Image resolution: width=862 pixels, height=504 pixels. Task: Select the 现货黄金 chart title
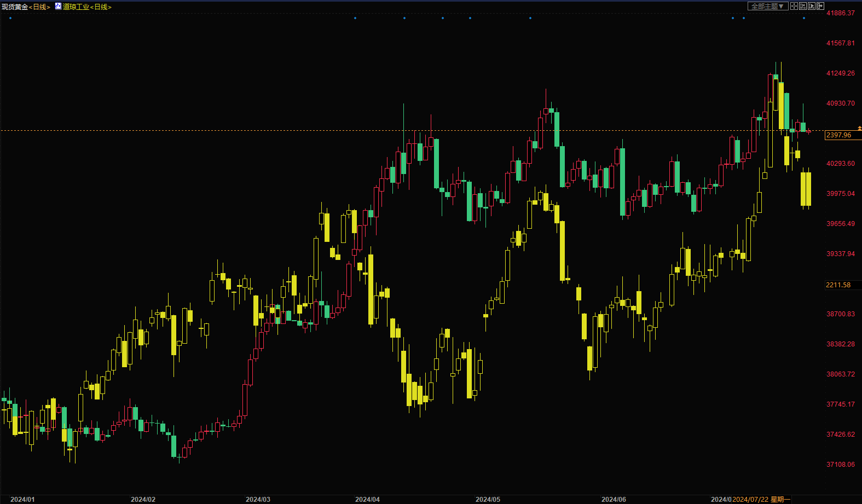tap(15, 7)
